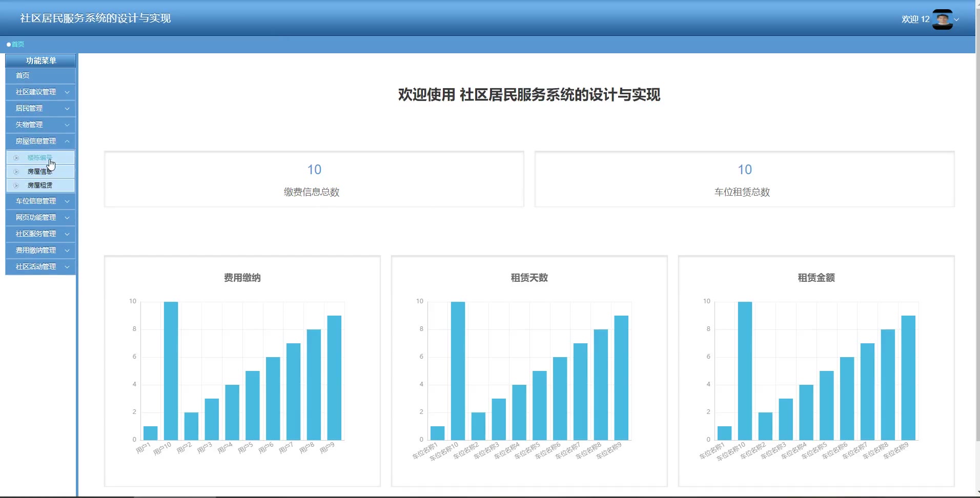The width and height of the screenshot is (980, 498).
Task: Expand the 社区建议管理 chevron
Action: click(67, 92)
